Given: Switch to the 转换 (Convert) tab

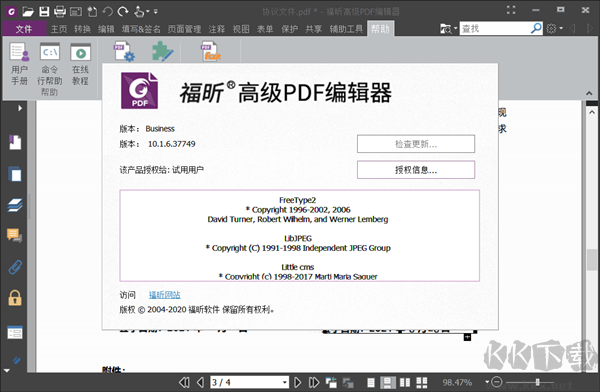Looking at the screenshot, I should coord(82,29).
